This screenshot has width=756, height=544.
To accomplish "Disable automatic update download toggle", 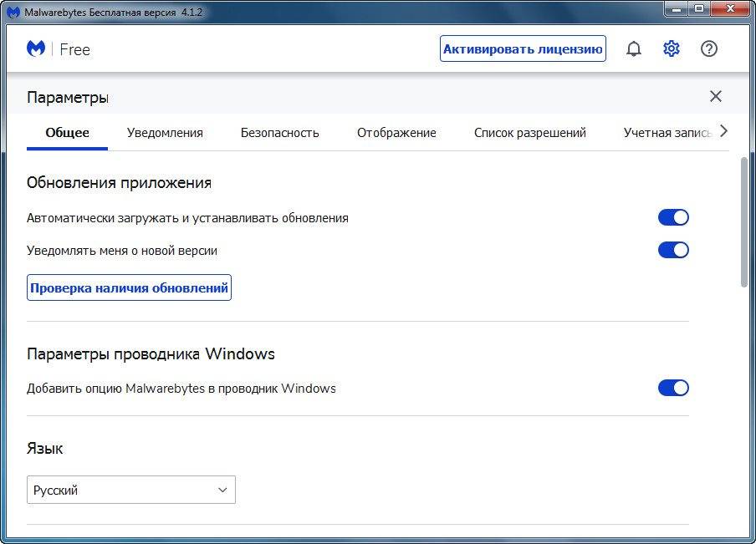I will click(673, 217).
